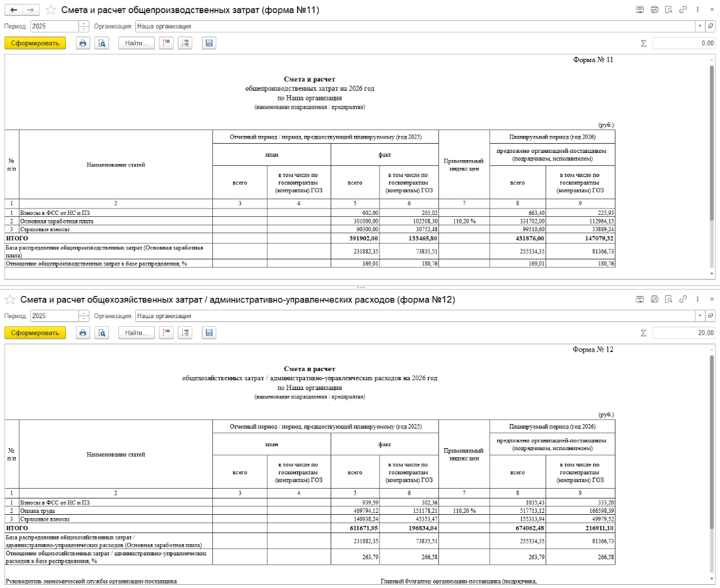This screenshot has width=720, height=588.
Task: Print icon in form №12 title bar
Action: pyautogui.click(x=654, y=299)
